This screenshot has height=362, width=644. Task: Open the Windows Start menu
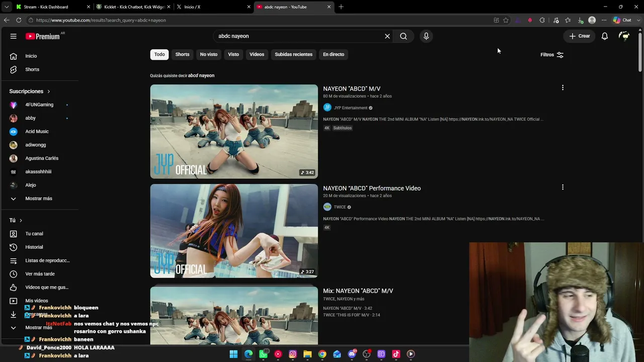coord(233,354)
